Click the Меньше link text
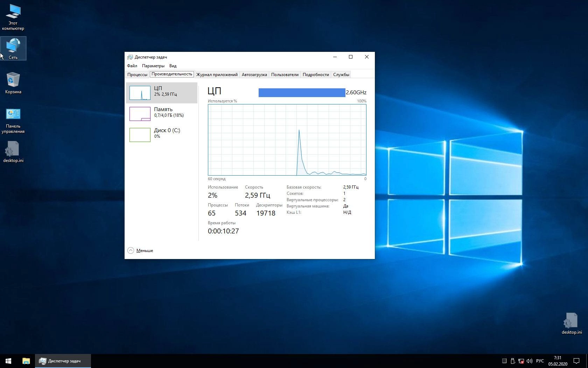 145,251
